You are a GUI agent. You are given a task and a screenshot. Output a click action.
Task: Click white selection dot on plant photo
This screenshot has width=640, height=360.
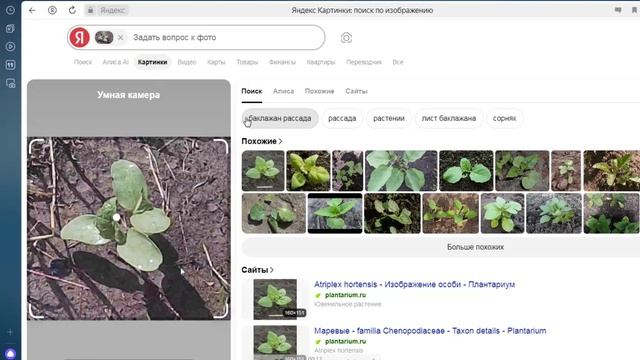point(117,218)
